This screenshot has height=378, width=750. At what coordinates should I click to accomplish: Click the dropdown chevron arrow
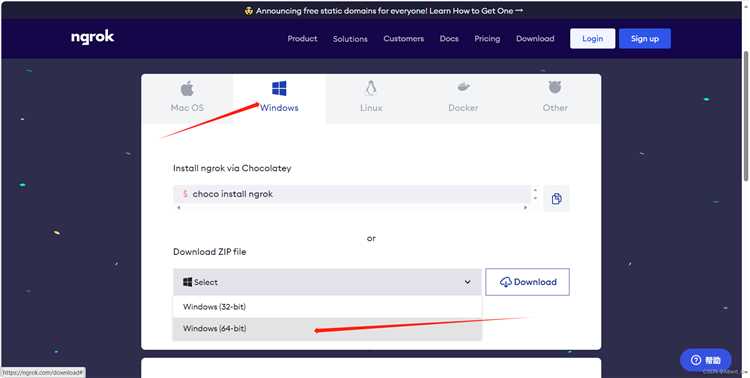pos(467,282)
